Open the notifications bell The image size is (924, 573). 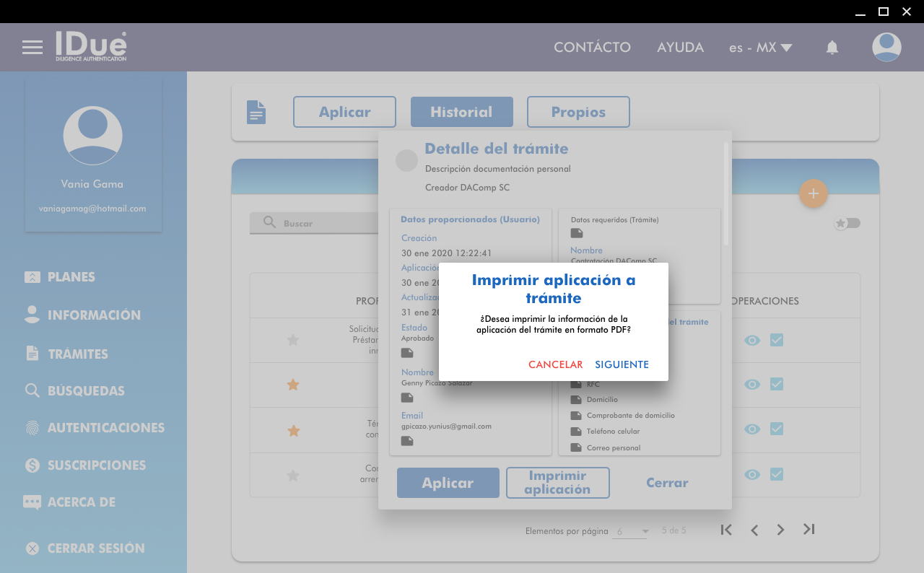(832, 48)
